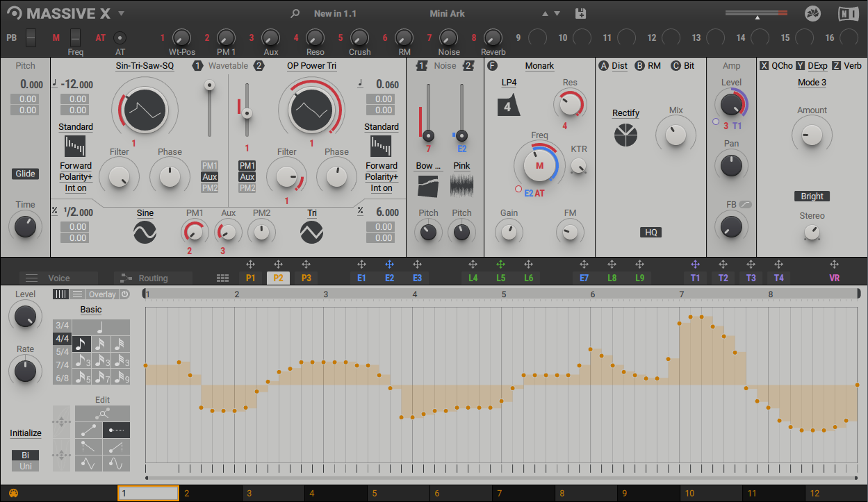Image resolution: width=868 pixels, height=502 pixels.
Task: Click the filter Freq knob
Action: click(539, 165)
